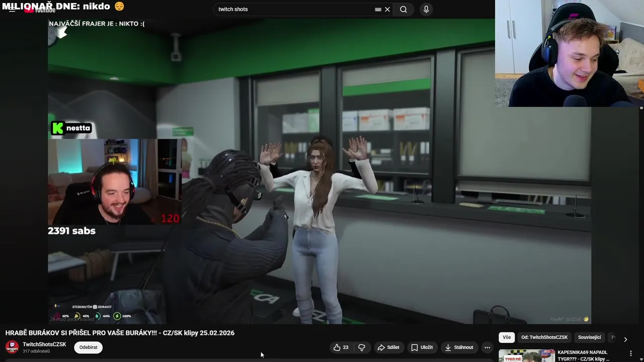Screen dimensions: 644x362
Task: Clear the search query with X
Action: click(387, 9)
